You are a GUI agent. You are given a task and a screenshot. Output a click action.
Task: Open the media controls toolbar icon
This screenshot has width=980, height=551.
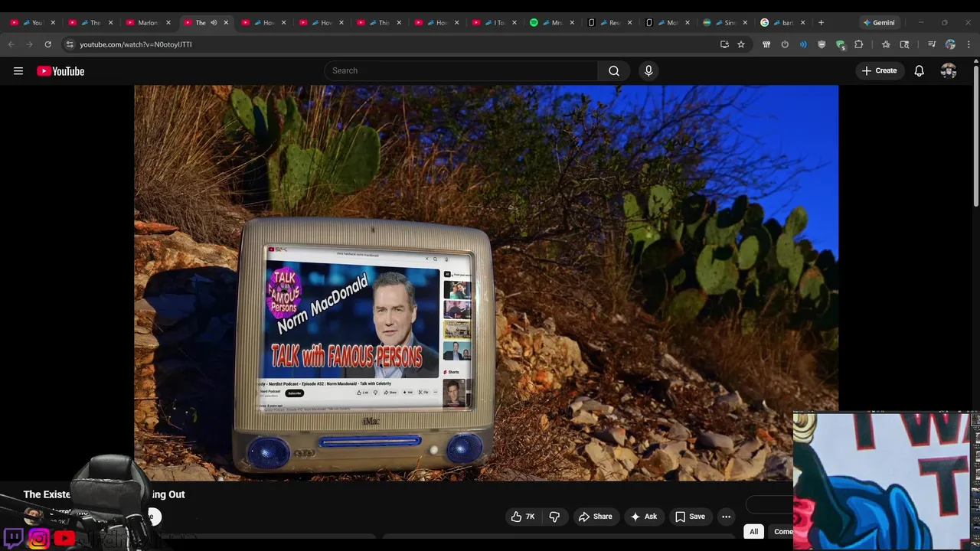(x=932, y=44)
